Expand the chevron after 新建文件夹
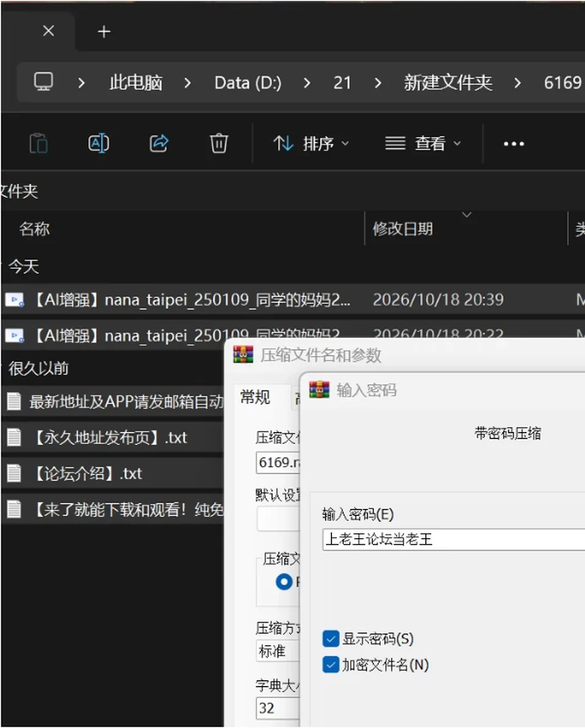 click(518, 83)
